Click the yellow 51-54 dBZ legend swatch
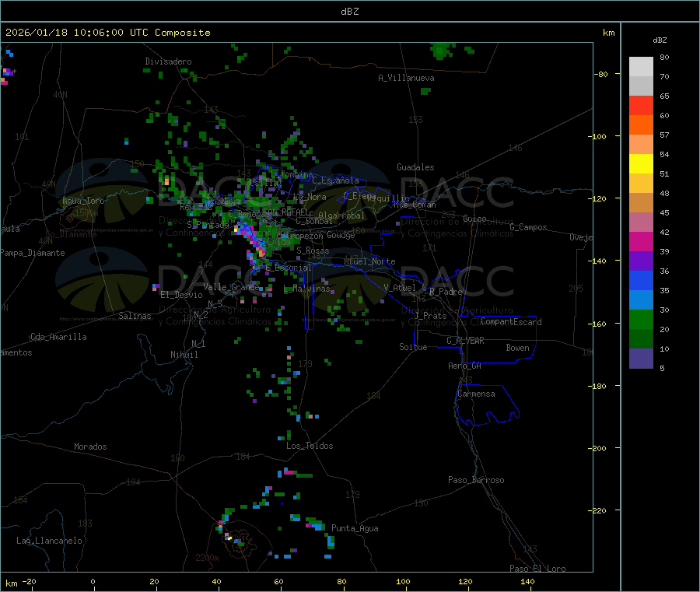The image size is (700, 592). (x=641, y=164)
